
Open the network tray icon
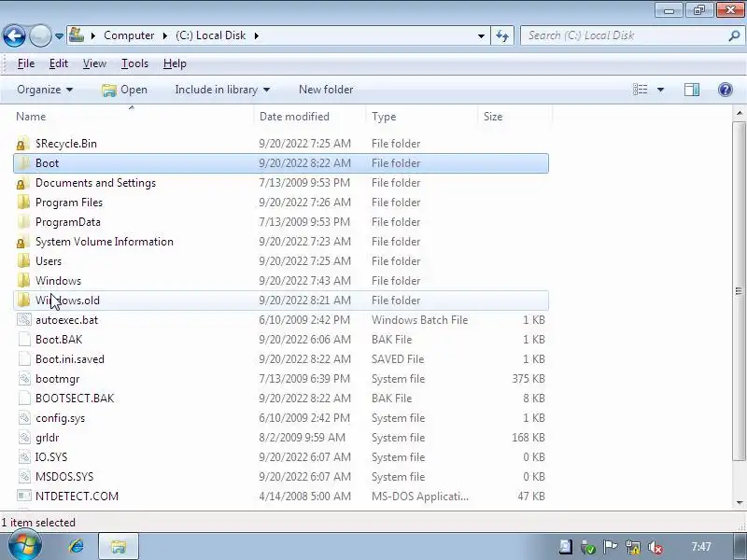(x=633, y=547)
